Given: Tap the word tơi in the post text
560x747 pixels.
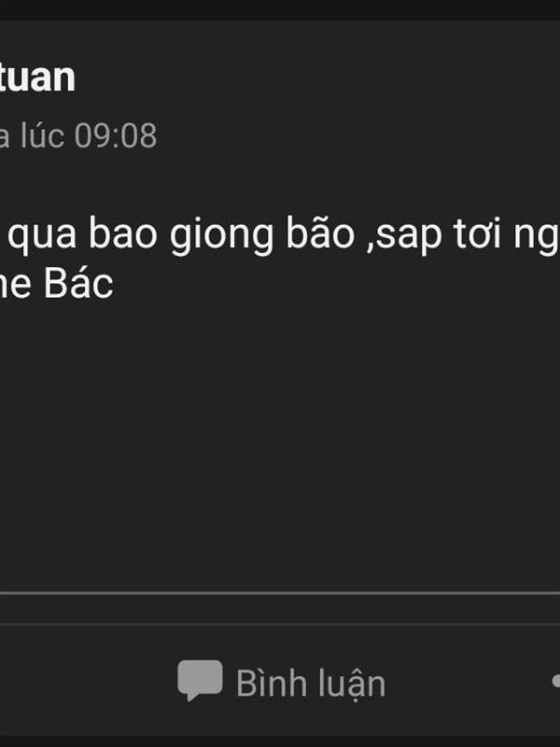Looking at the screenshot, I should click(477, 235).
